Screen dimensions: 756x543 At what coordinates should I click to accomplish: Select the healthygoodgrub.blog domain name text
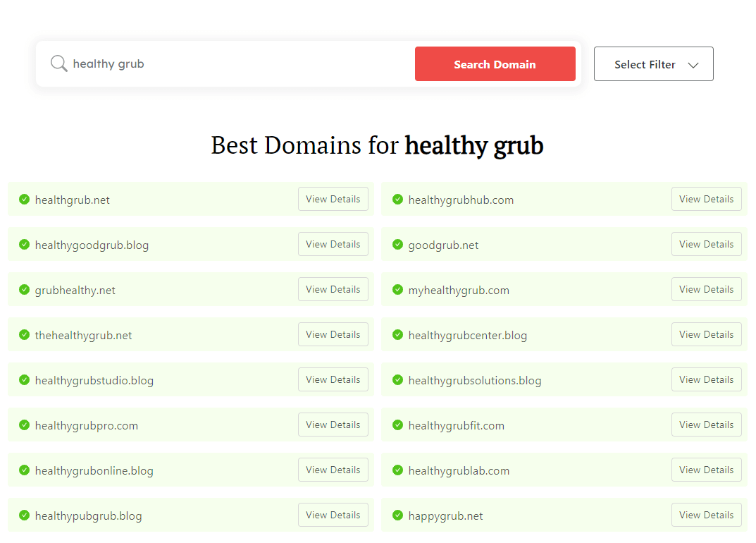point(92,245)
